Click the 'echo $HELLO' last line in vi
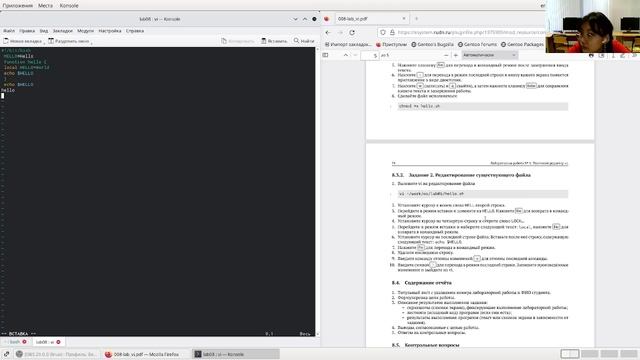The width and height of the screenshot is (640, 360). (19, 84)
